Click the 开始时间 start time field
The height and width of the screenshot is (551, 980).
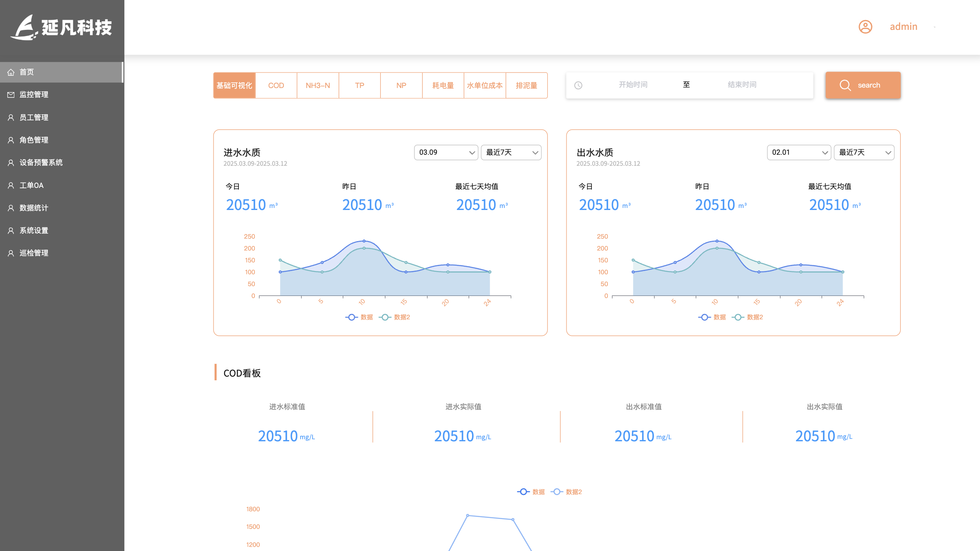click(x=633, y=85)
